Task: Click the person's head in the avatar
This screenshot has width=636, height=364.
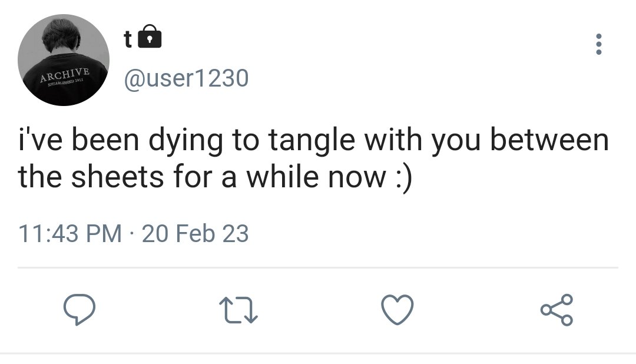Action: (62, 36)
